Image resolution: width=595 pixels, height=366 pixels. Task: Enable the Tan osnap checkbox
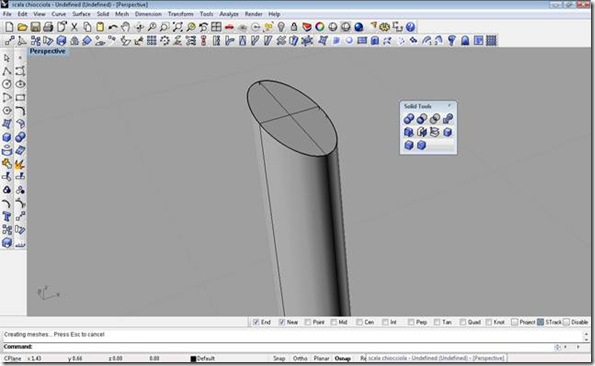pyautogui.click(x=437, y=322)
